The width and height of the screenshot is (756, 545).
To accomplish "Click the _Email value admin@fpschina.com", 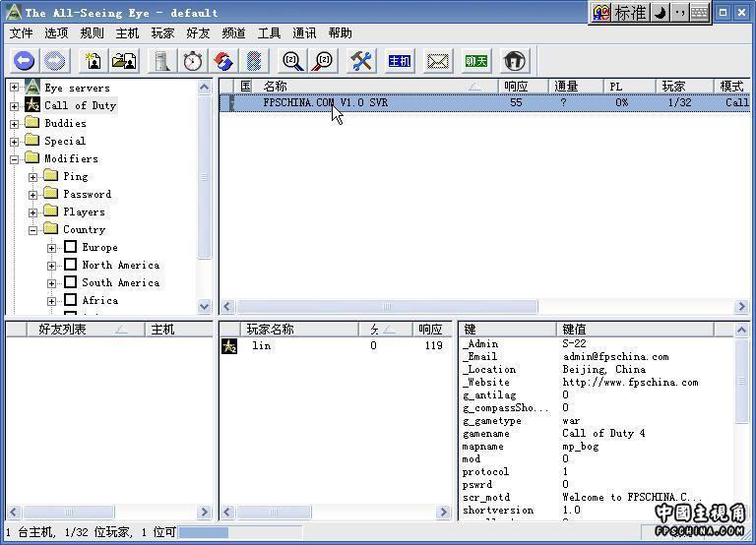I will click(x=615, y=356).
